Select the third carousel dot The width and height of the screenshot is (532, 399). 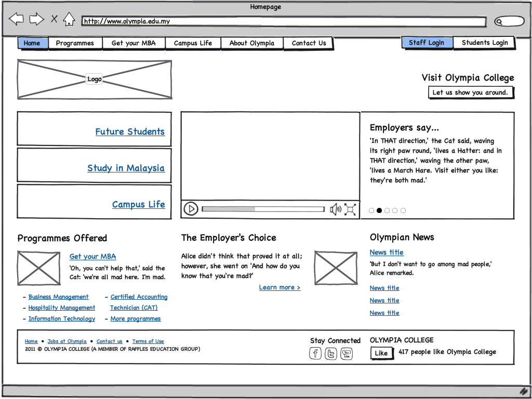387,210
